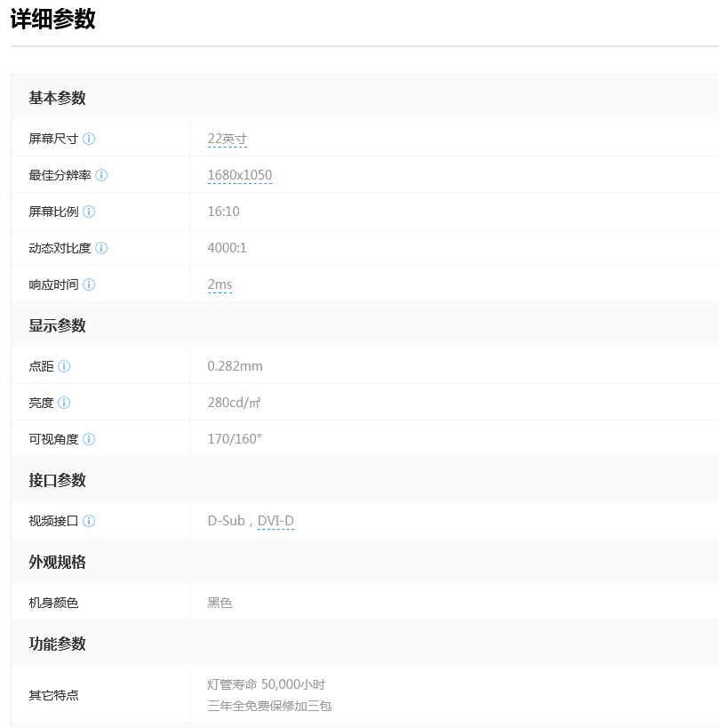Click the 黑色 color value cell

click(219, 602)
